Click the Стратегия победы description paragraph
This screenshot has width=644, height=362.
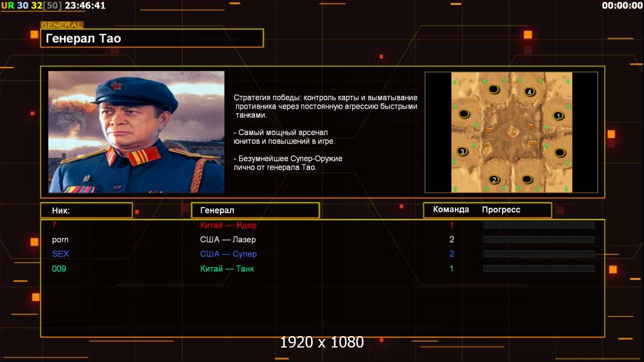pyautogui.click(x=325, y=106)
